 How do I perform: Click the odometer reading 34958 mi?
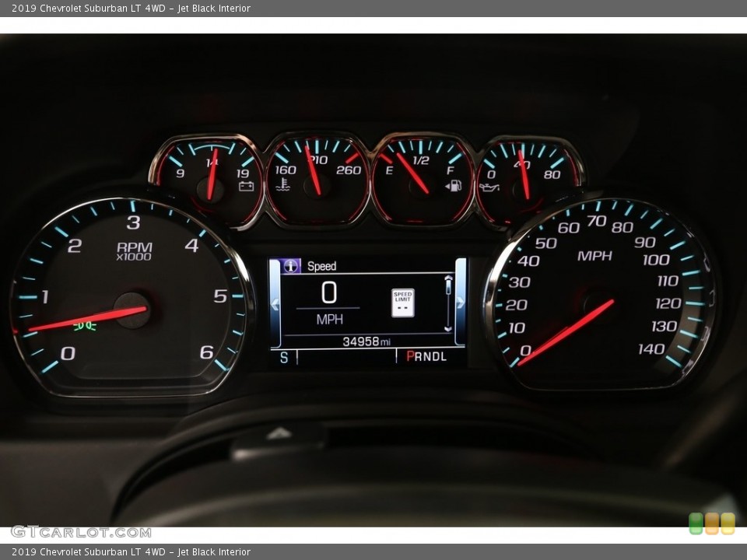366,341
